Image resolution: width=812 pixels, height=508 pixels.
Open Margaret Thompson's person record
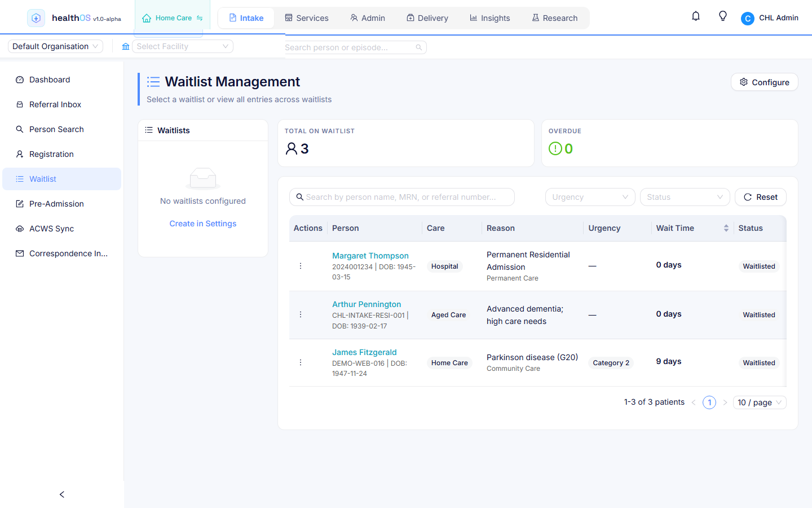pos(370,256)
